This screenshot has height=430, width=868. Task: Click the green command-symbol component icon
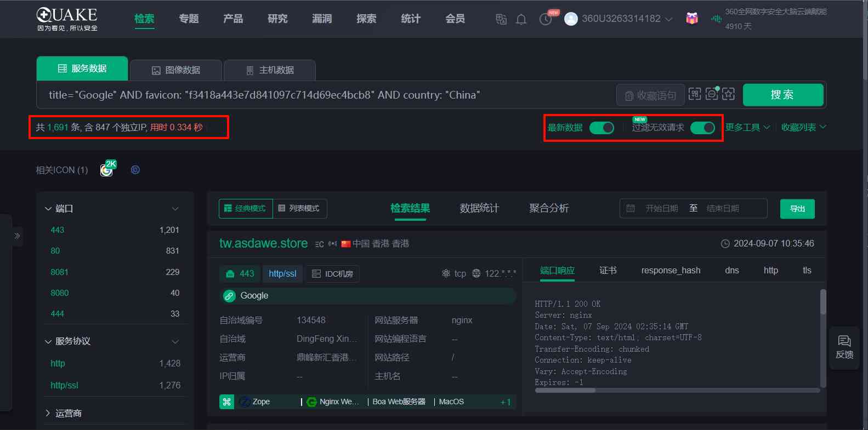(x=226, y=402)
